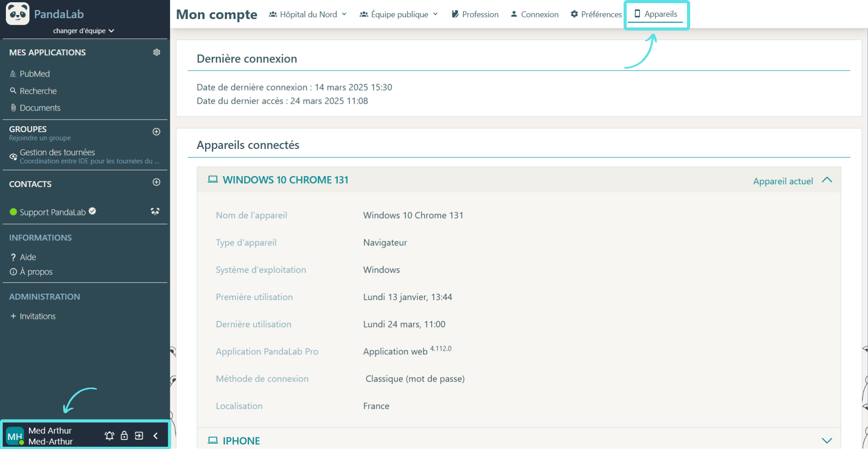
Task: Click the date de dernière connexion line
Action: [294, 87]
